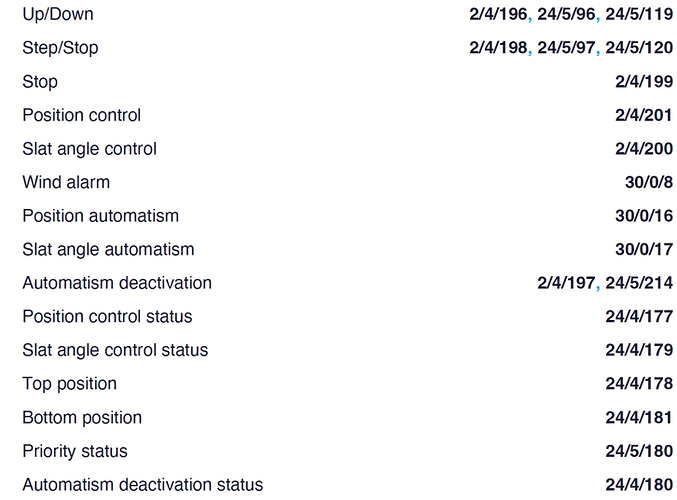Select Position automatism address 30/0/16
Screen dimensions: 677x500
click(x=644, y=215)
